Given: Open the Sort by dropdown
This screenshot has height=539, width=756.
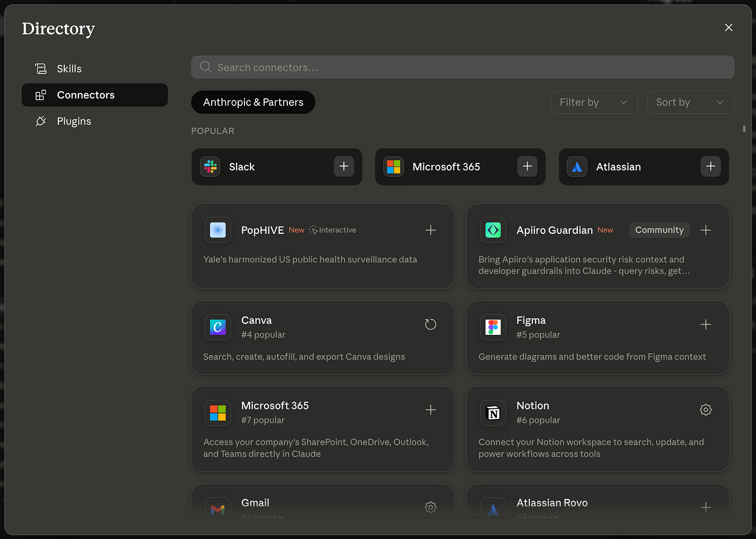Looking at the screenshot, I should pos(690,102).
